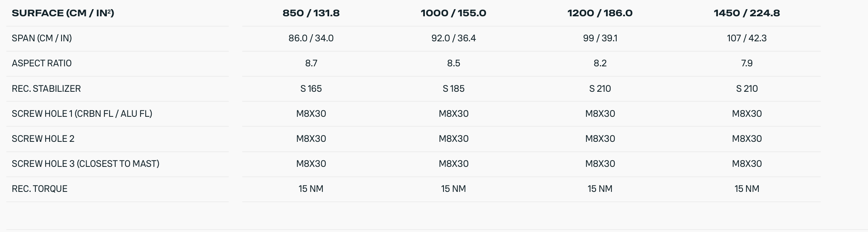This screenshot has width=868, height=232.
Task: Click the S 165 stabilizer value
Action: point(311,89)
